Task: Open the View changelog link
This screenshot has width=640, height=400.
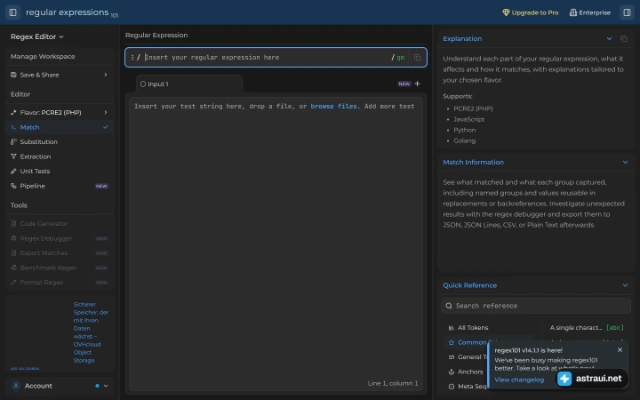Action: [x=519, y=380]
